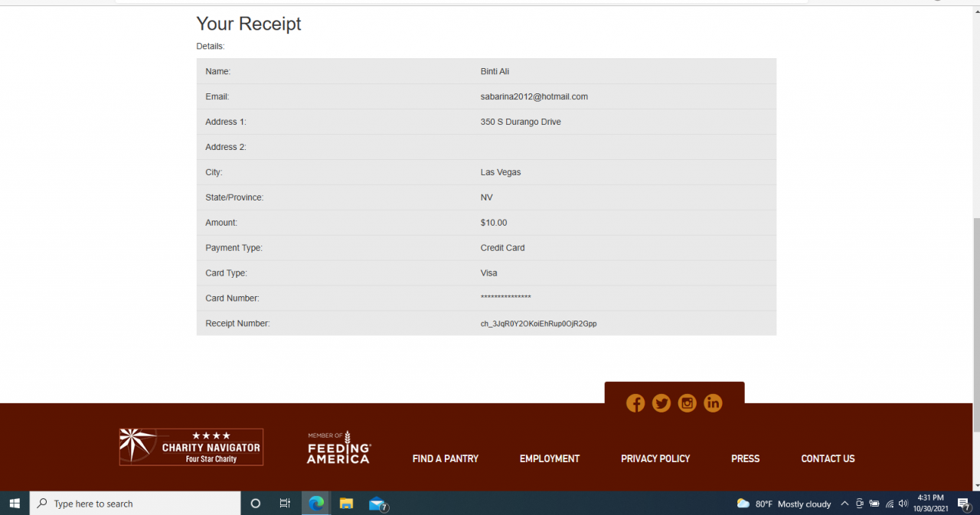The width and height of the screenshot is (980, 515).
Task: Click the Meet Now tray icon
Action: point(860,504)
